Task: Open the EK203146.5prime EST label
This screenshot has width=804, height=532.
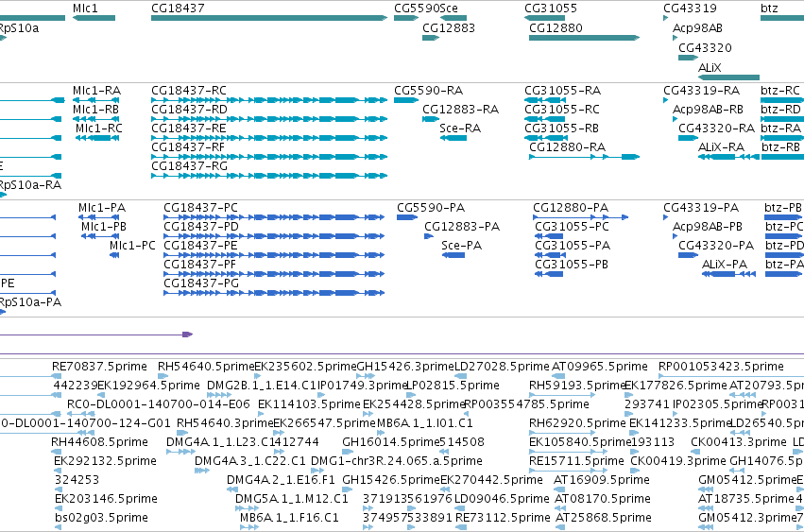Action: tap(106, 499)
